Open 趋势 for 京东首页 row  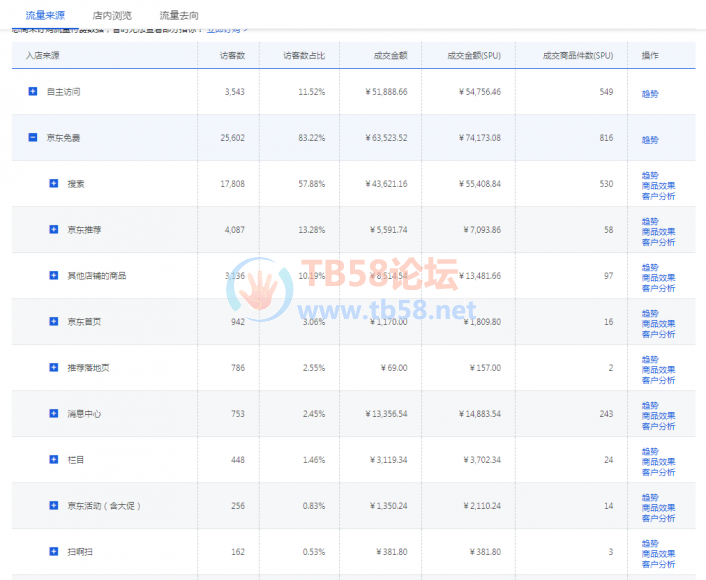pos(650,313)
